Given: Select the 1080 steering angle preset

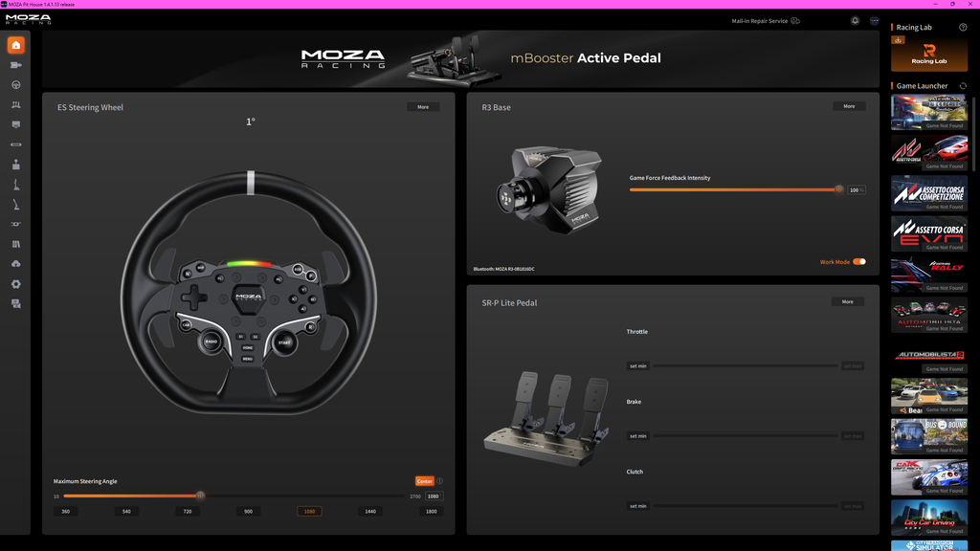Looking at the screenshot, I should pyautogui.click(x=309, y=511).
